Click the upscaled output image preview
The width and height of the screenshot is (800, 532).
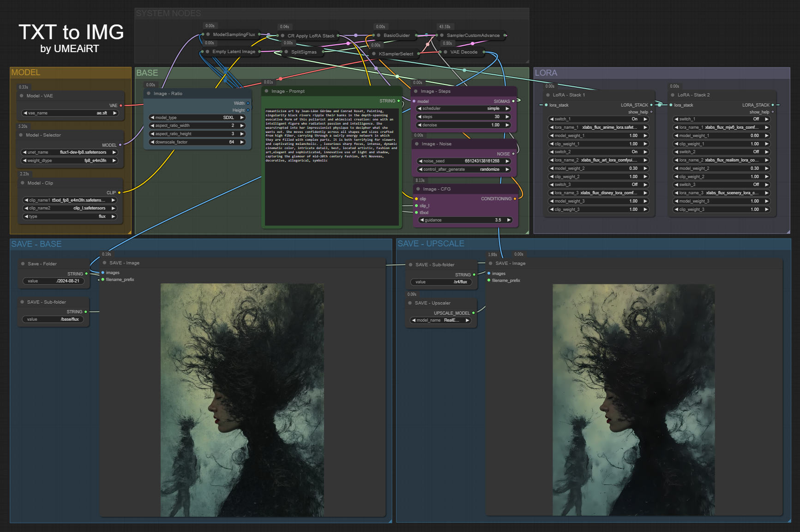[633, 400]
